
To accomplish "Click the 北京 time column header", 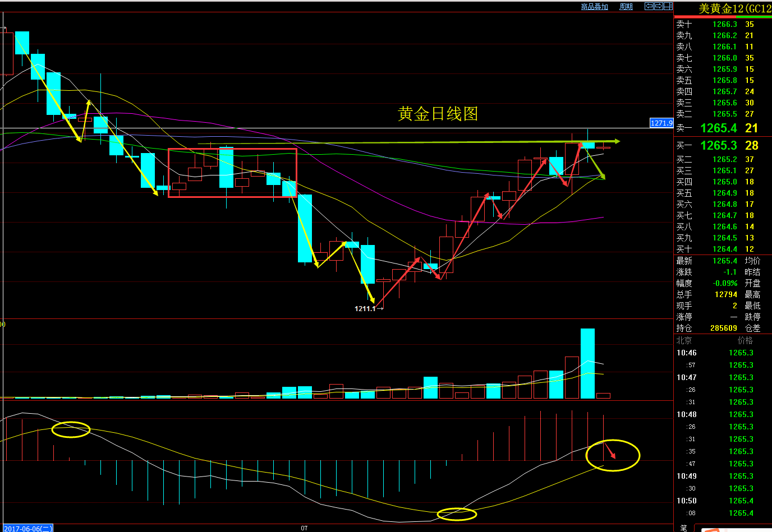I will point(684,340).
